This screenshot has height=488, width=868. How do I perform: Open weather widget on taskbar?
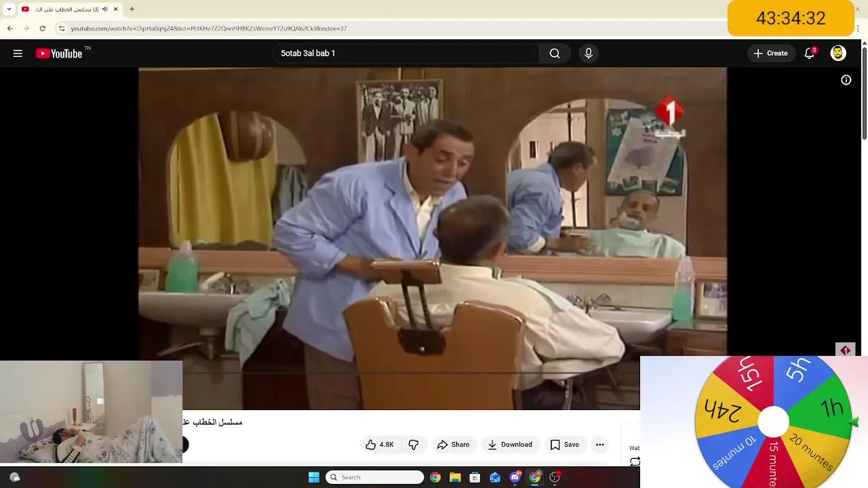pos(15,477)
